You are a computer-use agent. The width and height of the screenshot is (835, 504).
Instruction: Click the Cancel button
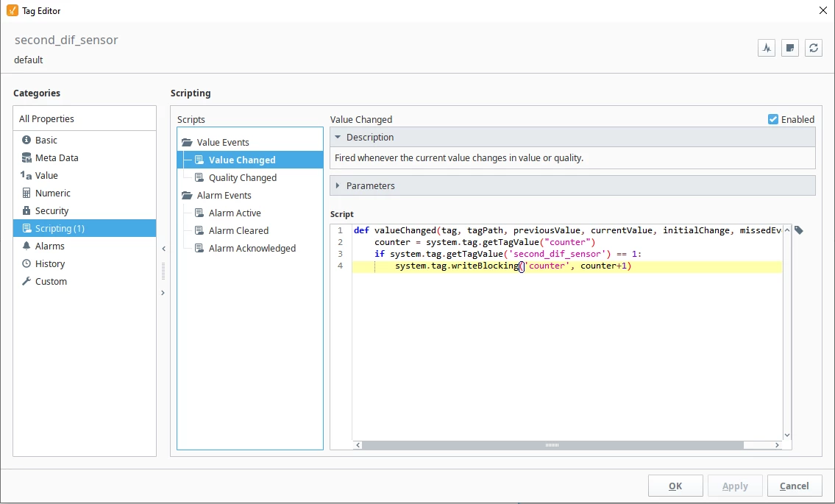(x=794, y=486)
